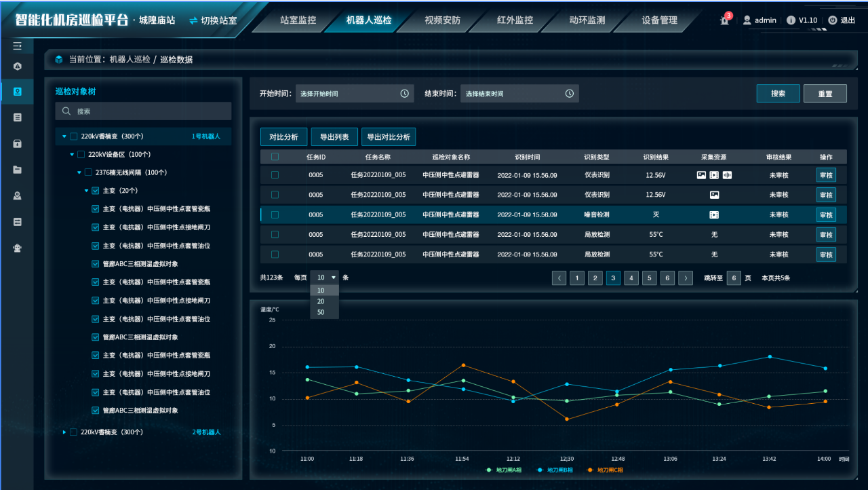Select the robot icon in left sidebar

point(18,248)
